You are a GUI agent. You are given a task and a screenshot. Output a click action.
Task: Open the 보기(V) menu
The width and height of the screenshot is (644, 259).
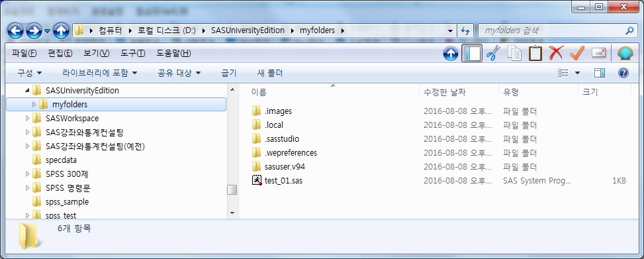point(97,53)
